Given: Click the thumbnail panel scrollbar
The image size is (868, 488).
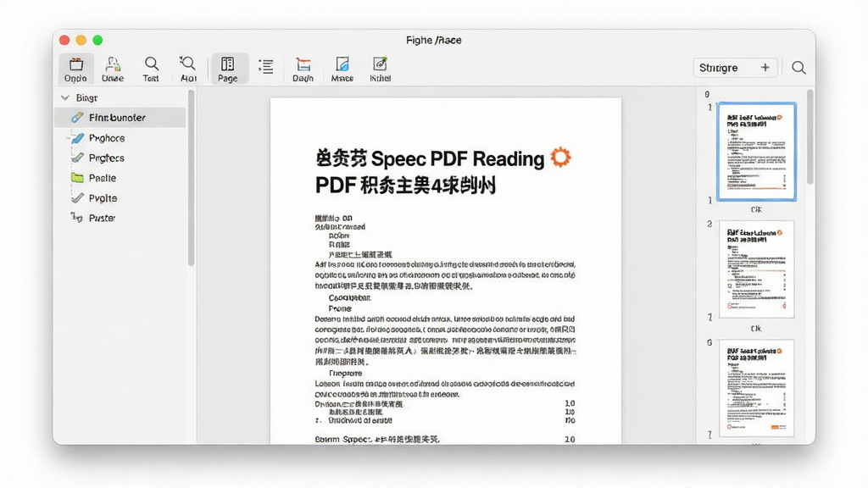Looking at the screenshot, I should coord(810,136).
